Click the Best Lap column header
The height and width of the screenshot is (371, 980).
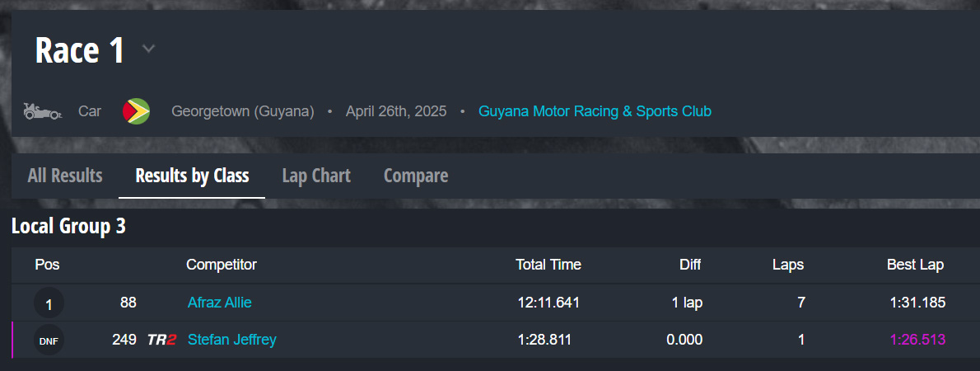[x=915, y=265]
